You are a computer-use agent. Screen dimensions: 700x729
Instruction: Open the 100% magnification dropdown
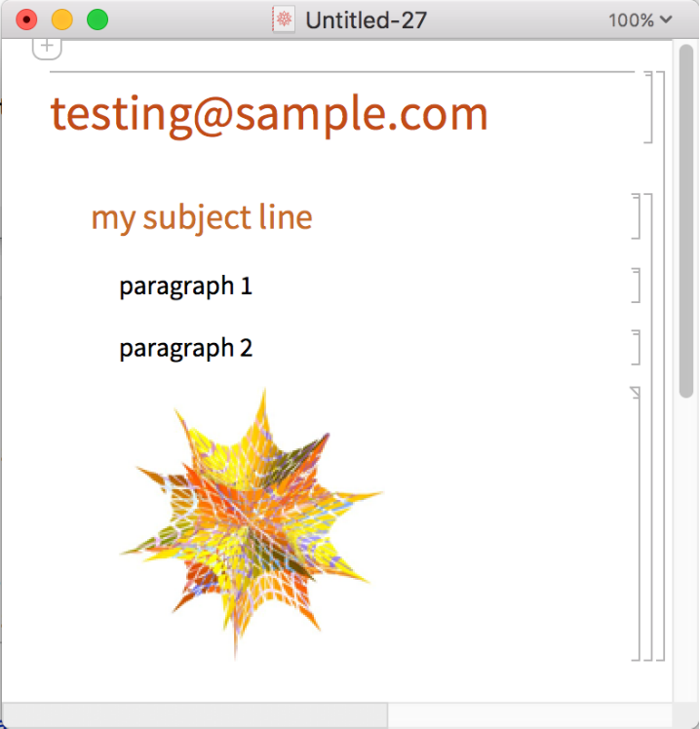click(640, 19)
